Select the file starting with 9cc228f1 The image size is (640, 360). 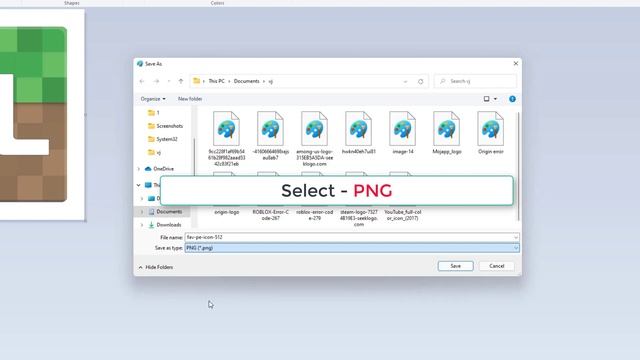227,139
